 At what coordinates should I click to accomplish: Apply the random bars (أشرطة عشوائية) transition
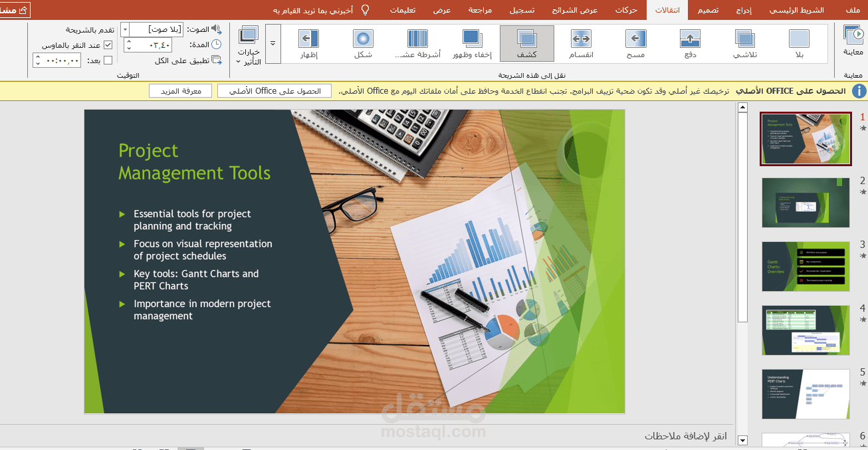click(417, 44)
